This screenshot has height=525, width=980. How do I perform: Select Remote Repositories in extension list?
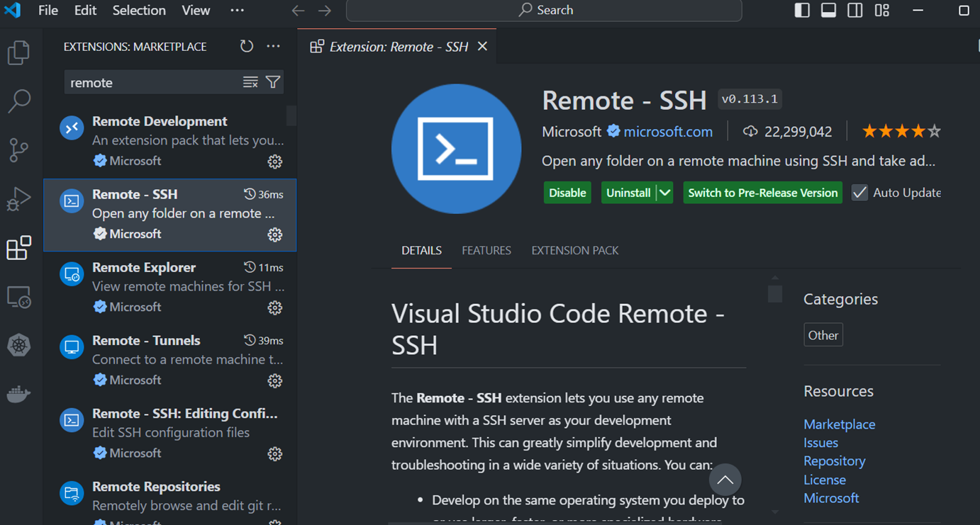pyautogui.click(x=170, y=499)
